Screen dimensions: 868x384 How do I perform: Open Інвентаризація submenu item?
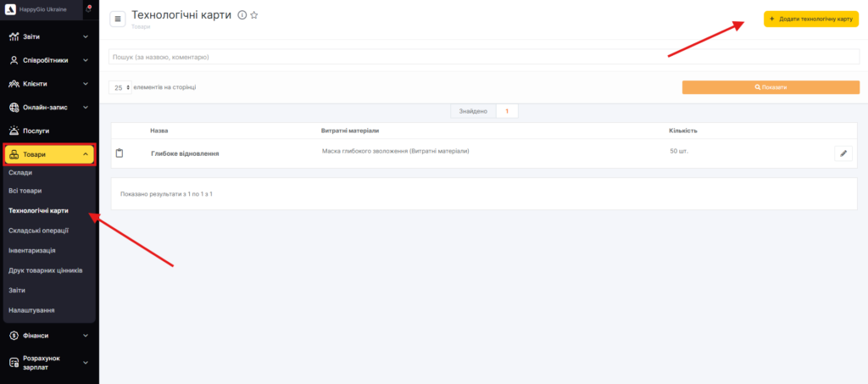pyautogui.click(x=32, y=250)
